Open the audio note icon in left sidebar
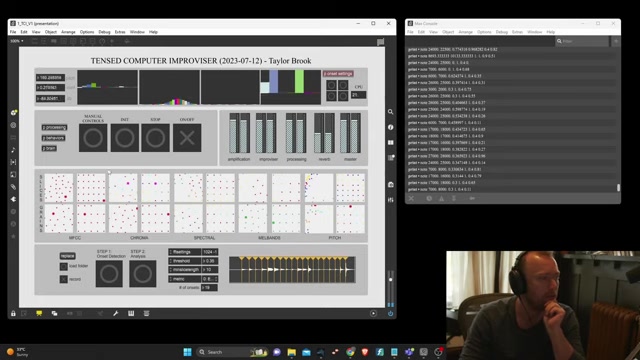The image size is (640, 360). [13, 150]
